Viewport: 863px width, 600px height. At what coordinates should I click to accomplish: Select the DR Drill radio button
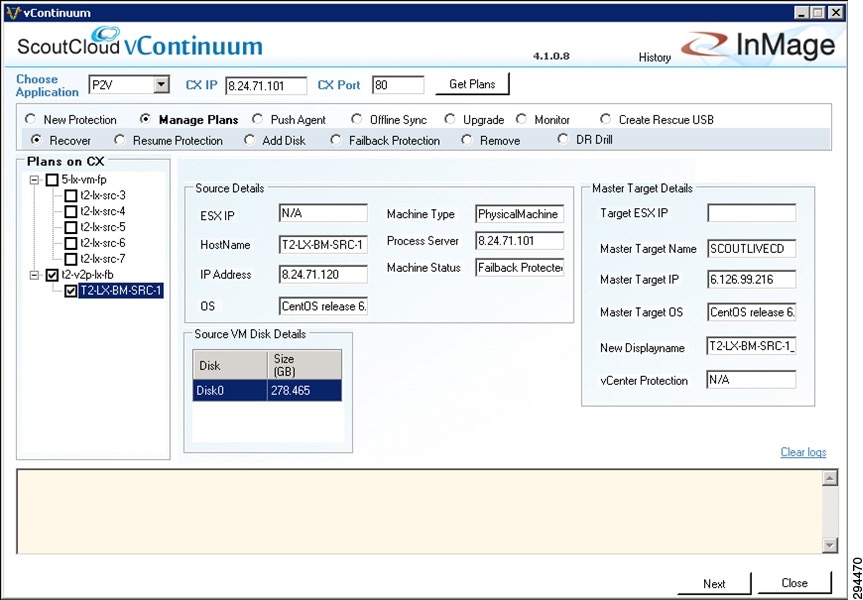pos(562,139)
